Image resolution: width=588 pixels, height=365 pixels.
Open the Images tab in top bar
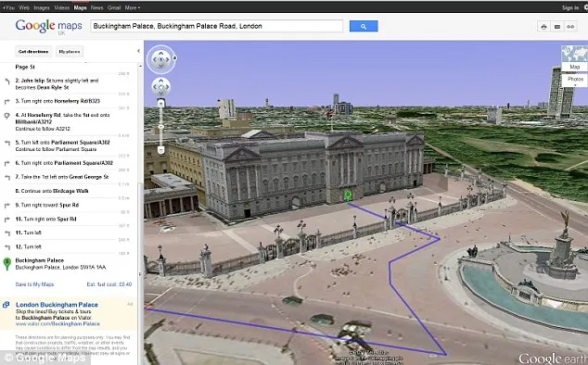(x=41, y=7)
